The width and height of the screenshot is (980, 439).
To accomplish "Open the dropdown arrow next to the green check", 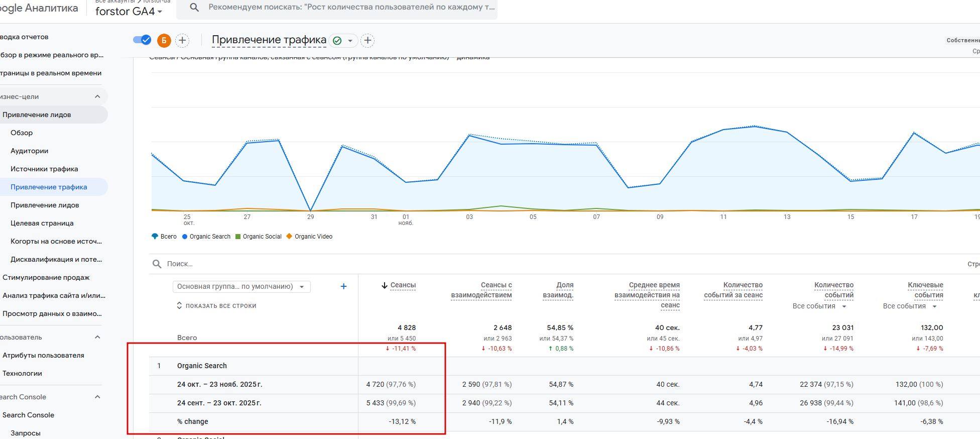I will tap(350, 41).
